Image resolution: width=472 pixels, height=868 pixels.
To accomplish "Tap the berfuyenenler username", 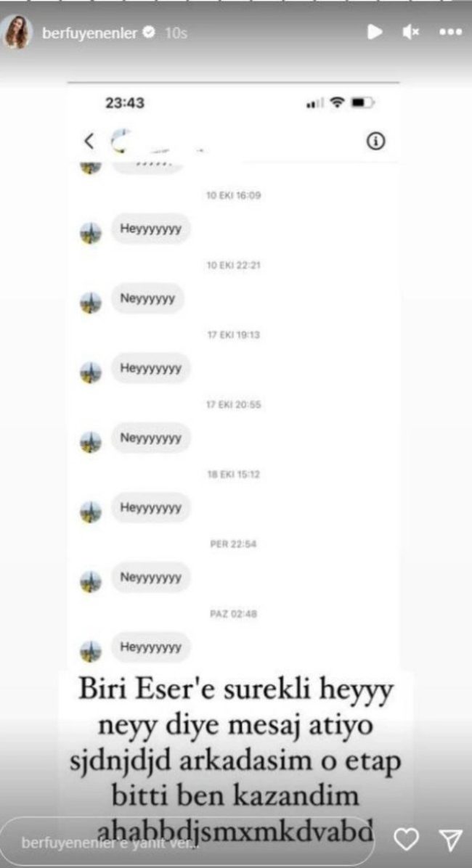I will pos(90,33).
